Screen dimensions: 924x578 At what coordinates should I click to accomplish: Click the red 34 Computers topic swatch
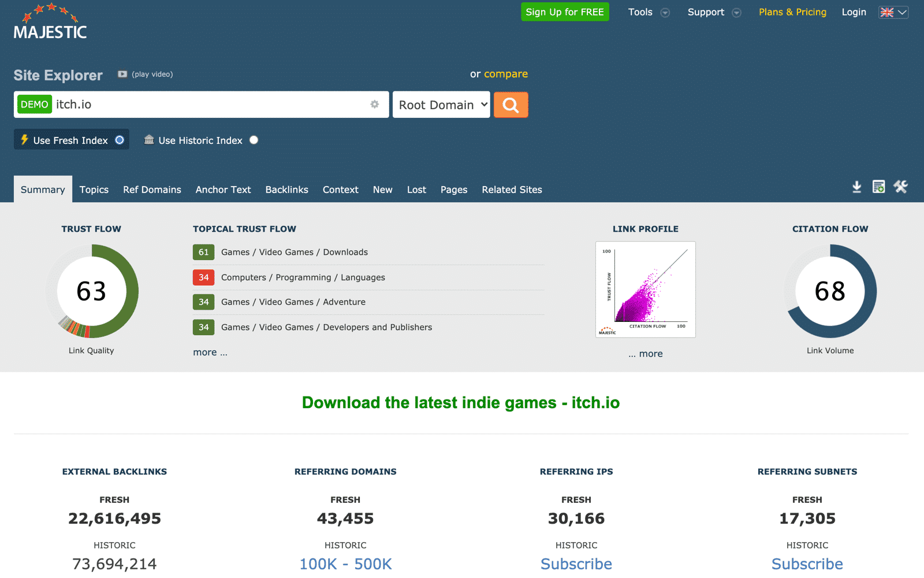click(203, 277)
